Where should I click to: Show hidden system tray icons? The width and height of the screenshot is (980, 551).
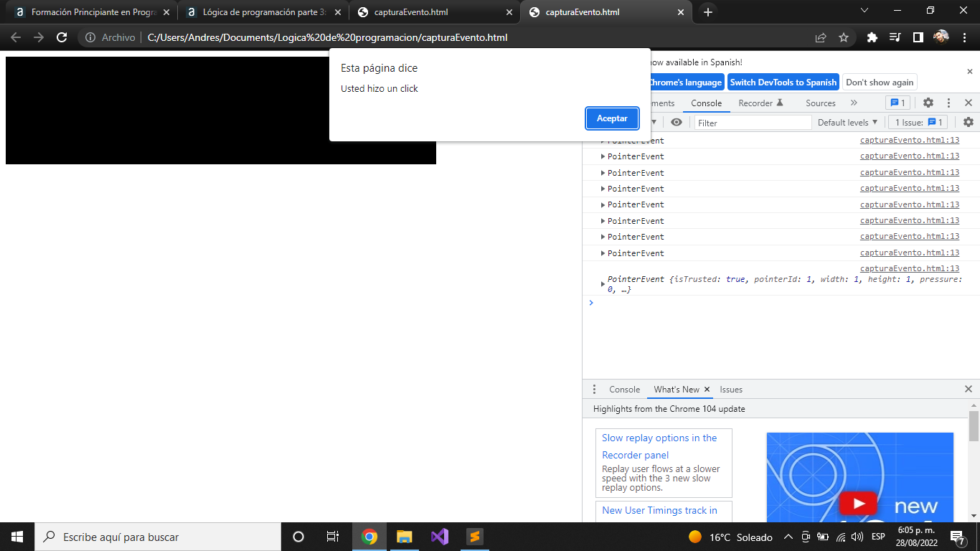(788, 537)
